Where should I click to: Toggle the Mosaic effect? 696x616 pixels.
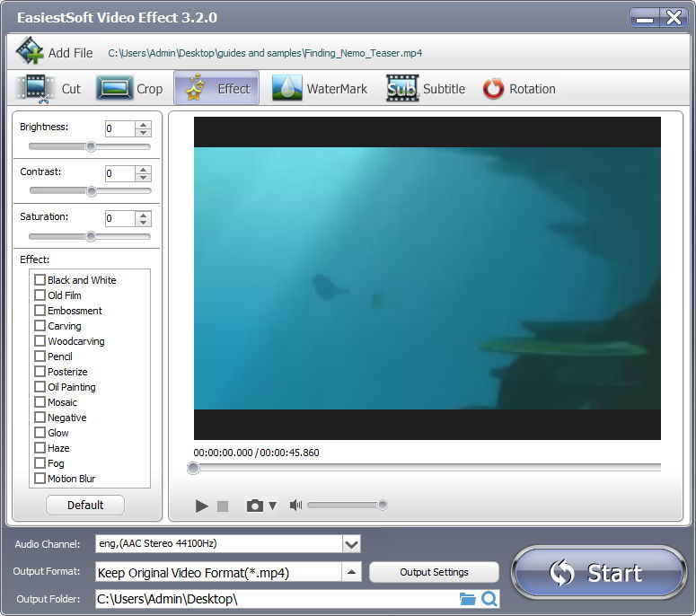40,402
